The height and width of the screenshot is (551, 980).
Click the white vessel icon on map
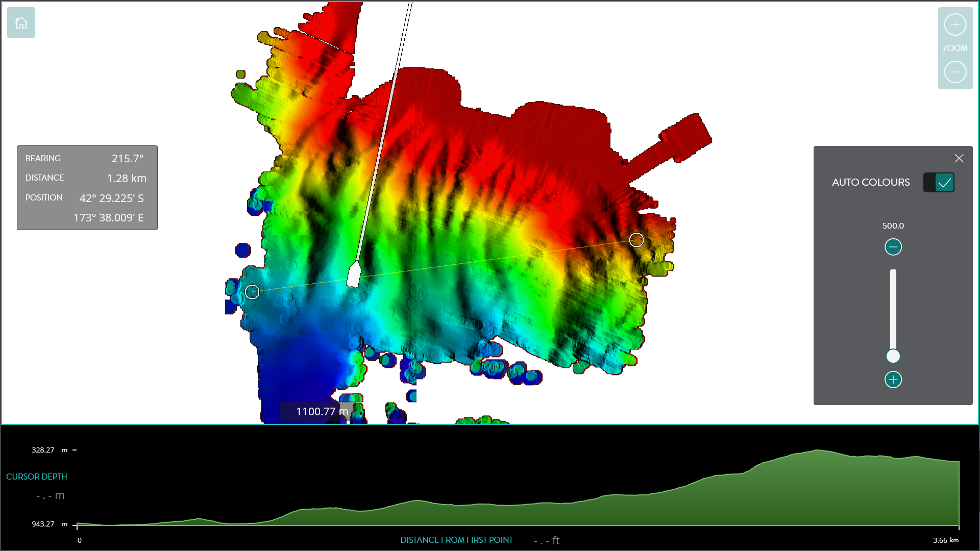[354, 274]
